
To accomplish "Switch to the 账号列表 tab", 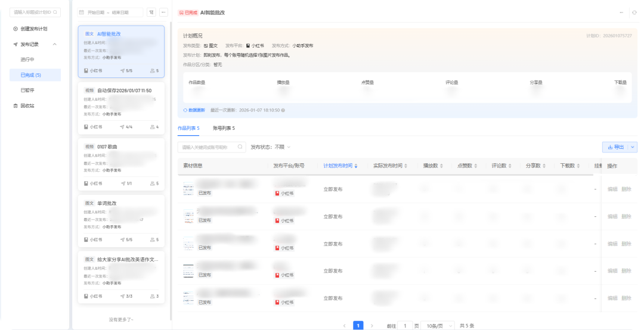I will pos(224,128).
